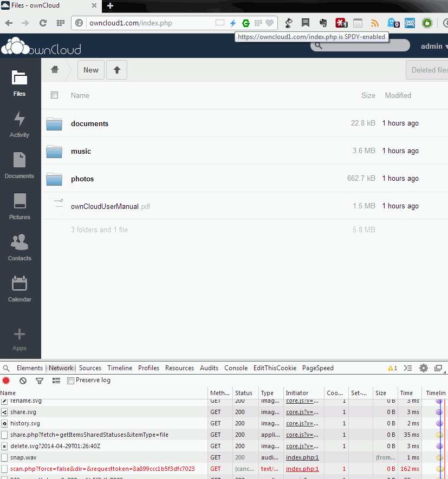448x479 pixels.
Task: Toggle the network filter funnel
Action: point(40,380)
